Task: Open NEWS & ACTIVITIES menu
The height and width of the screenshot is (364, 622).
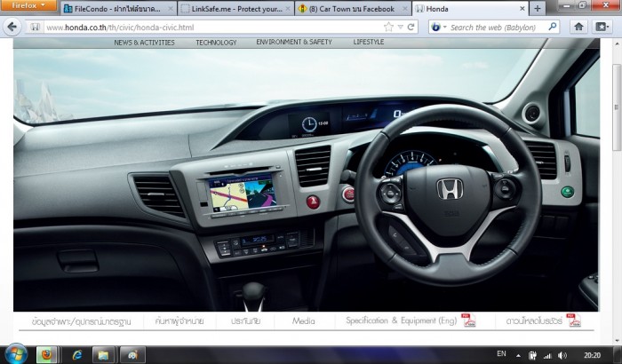Action: (x=144, y=43)
